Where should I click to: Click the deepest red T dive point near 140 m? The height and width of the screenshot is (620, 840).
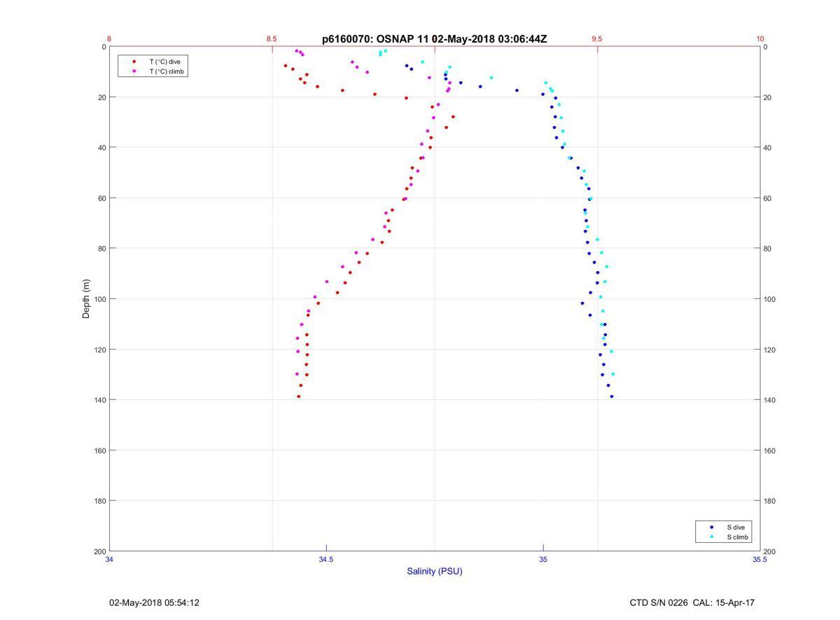pos(299,397)
